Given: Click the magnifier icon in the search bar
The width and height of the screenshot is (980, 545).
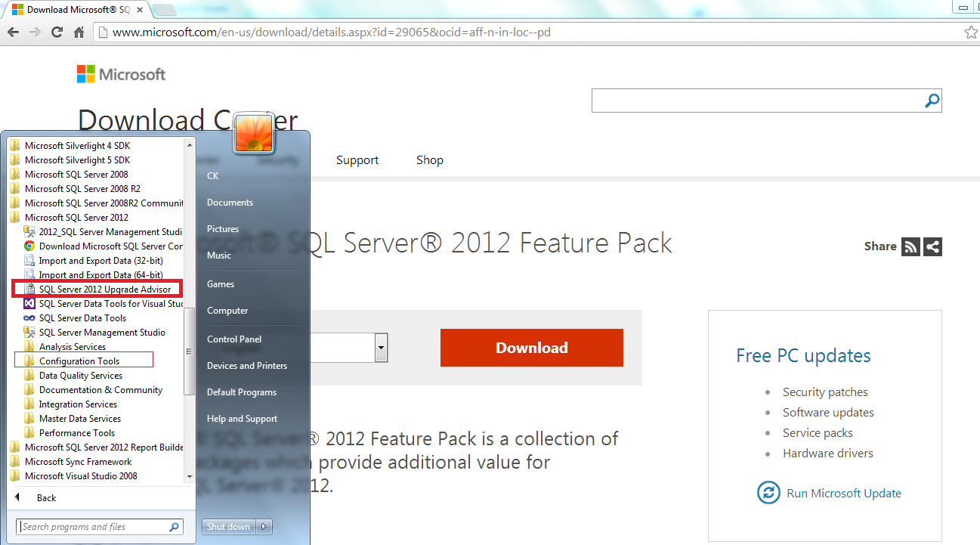Looking at the screenshot, I should tap(932, 100).
